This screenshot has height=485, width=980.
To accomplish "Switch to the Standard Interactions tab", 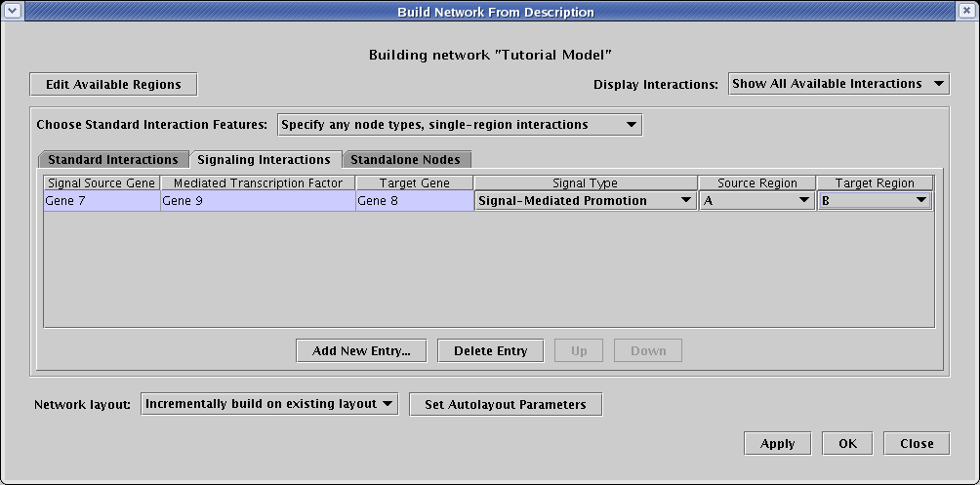I will [x=113, y=159].
